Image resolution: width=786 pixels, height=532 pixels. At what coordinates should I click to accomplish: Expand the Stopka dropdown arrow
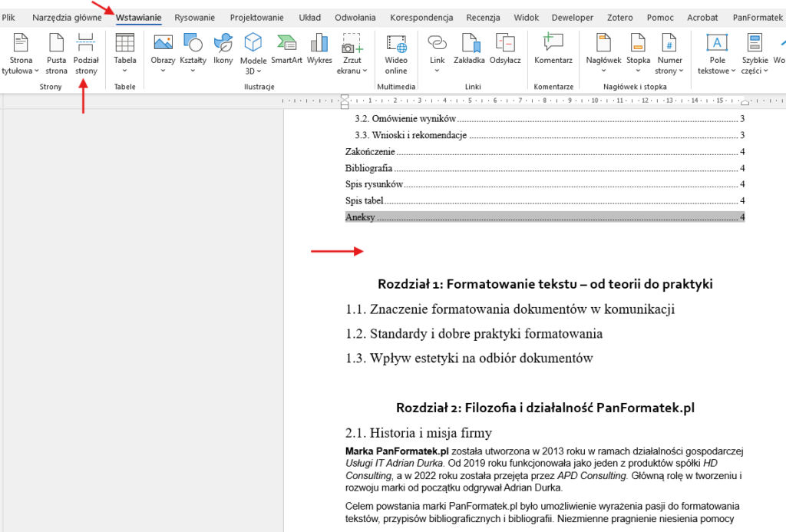638,71
